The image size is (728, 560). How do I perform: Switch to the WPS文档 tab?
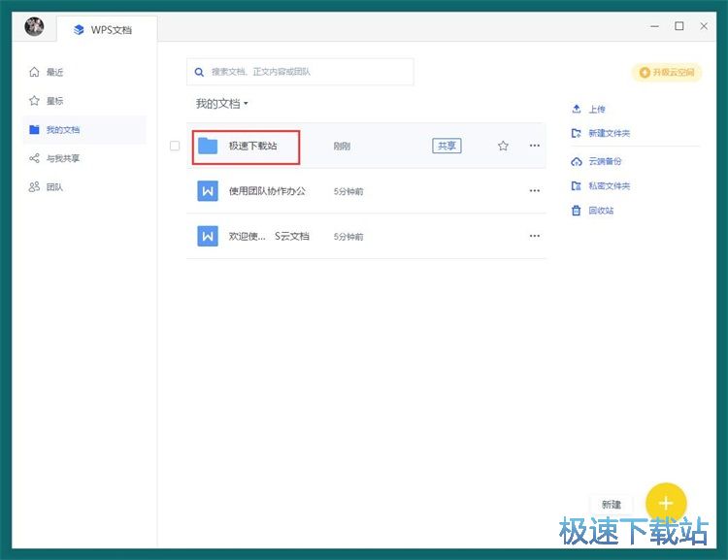click(107, 30)
